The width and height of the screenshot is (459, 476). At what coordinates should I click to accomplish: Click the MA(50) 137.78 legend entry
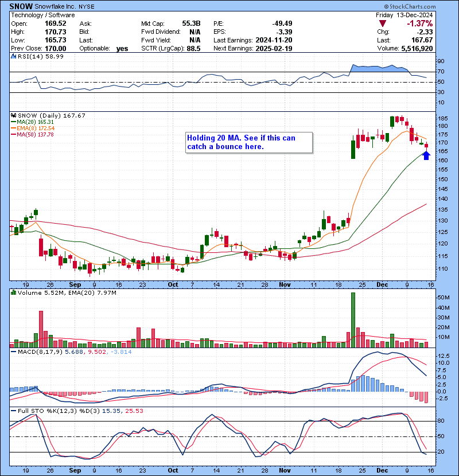tap(32, 134)
